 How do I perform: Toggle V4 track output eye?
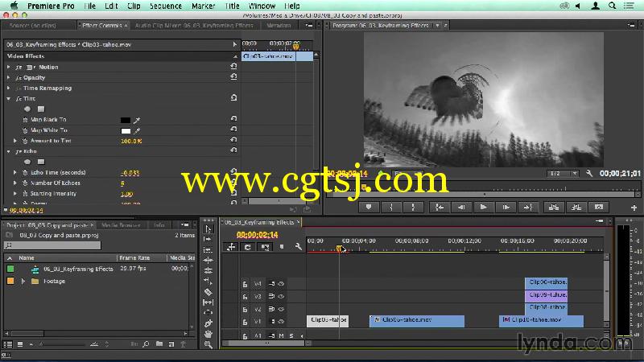point(281,284)
